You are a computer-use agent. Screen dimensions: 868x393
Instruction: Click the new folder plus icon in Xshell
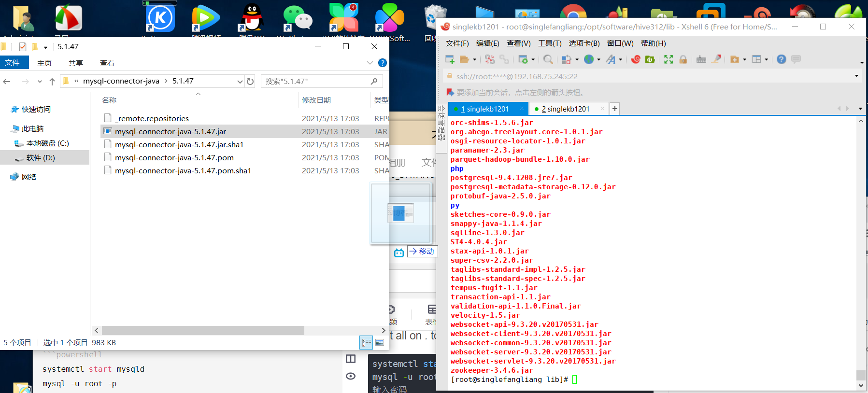pyautogui.click(x=735, y=59)
